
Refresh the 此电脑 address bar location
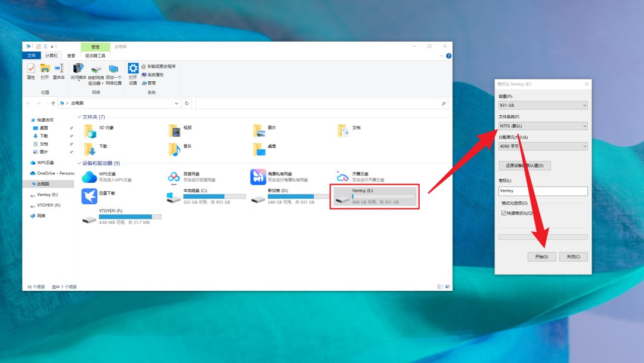tap(187, 103)
